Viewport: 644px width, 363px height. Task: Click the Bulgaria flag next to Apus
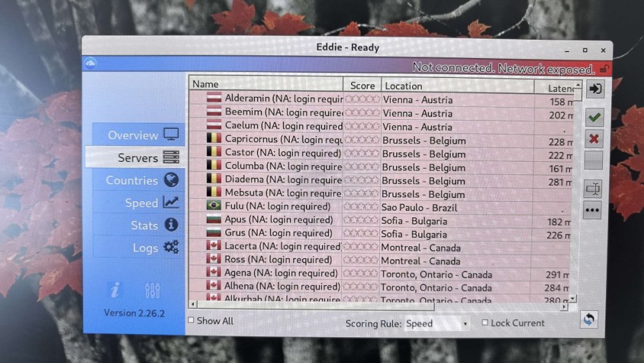(x=214, y=219)
